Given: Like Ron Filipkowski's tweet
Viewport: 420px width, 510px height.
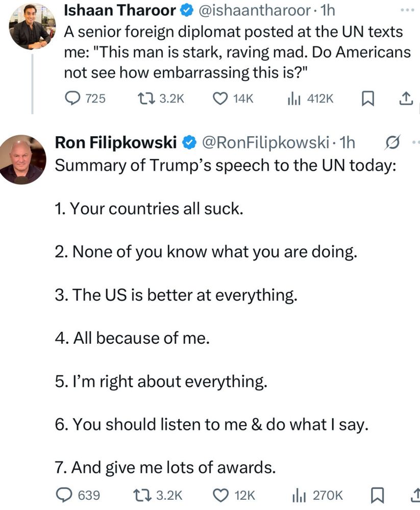Looking at the screenshot, I should click(220, 494).
